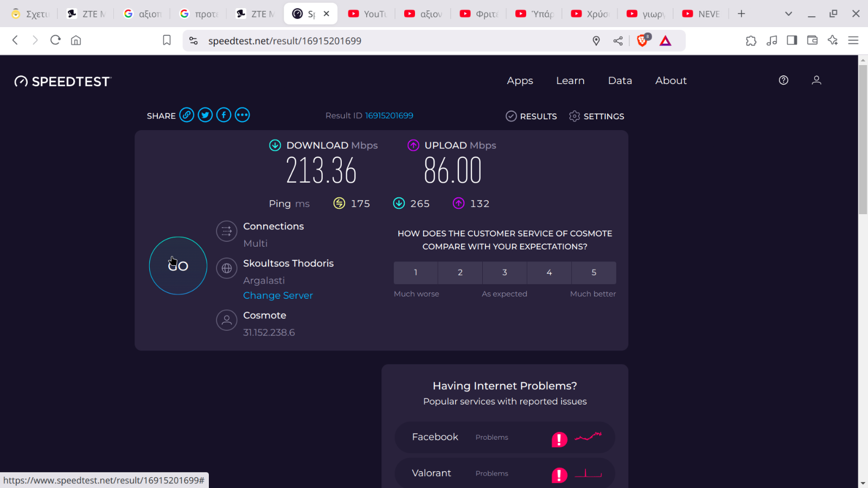This screenshot has width=868, height=488.
Task: Rate Cosmote customer service as 3
Action: (x=505, y=273)
